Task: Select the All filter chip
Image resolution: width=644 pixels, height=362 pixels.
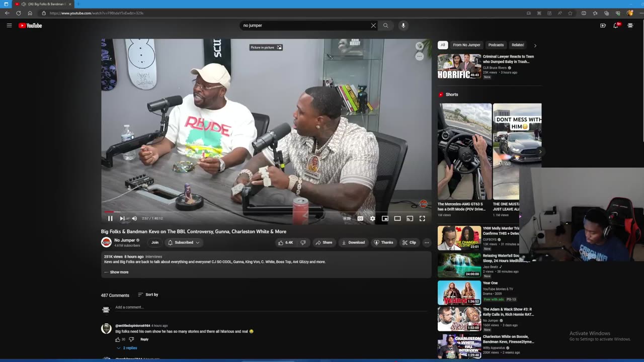Action: pos(443,45)
